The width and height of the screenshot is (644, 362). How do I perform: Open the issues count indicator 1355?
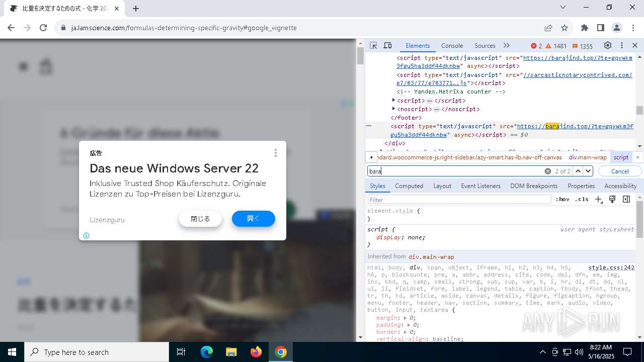tap(582, 46)
